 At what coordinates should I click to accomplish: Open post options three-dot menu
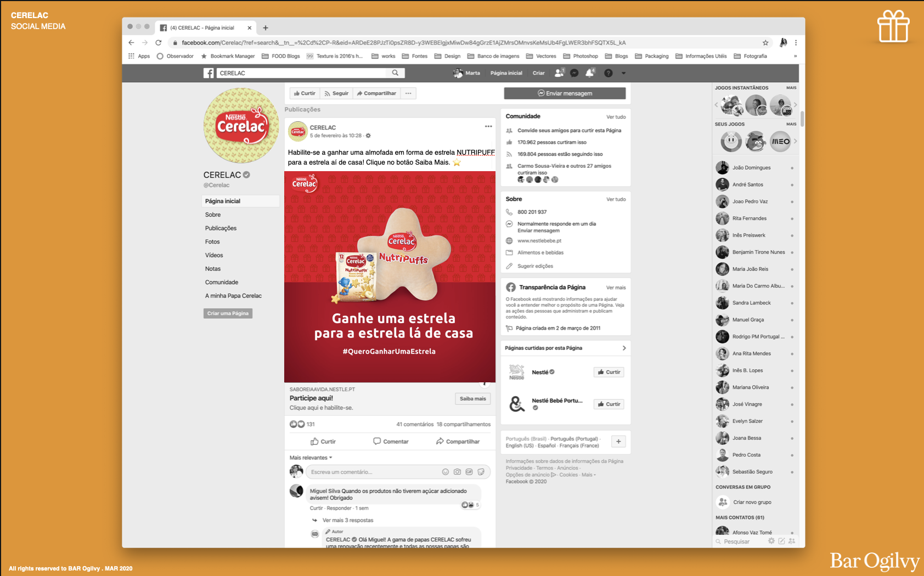pyautogui.click(x=488, y=127)
